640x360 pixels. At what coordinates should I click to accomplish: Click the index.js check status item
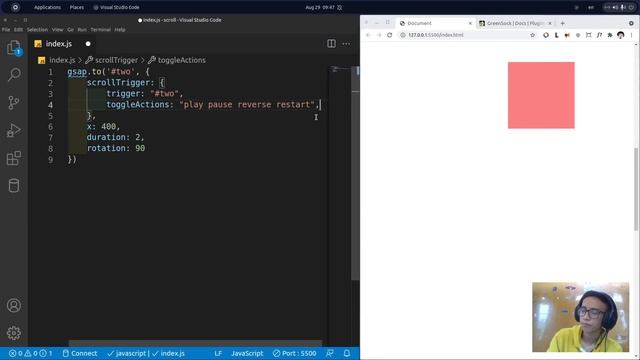point(168,353)
